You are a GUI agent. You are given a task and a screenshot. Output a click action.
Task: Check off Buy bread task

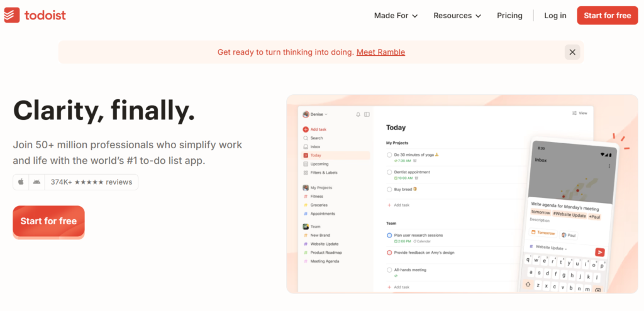(389, 189)
